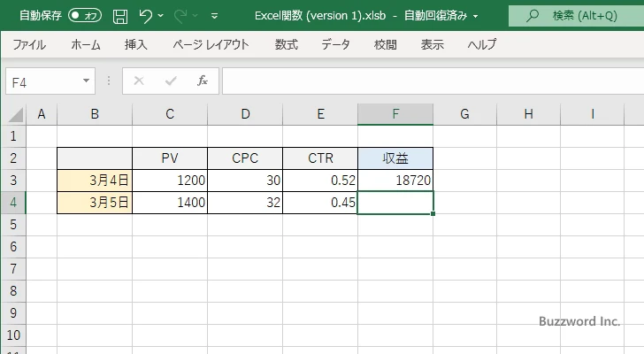Select row 1 header
Image resolution: width=644 pixels, height=354 pixels.
coord(13,136)
